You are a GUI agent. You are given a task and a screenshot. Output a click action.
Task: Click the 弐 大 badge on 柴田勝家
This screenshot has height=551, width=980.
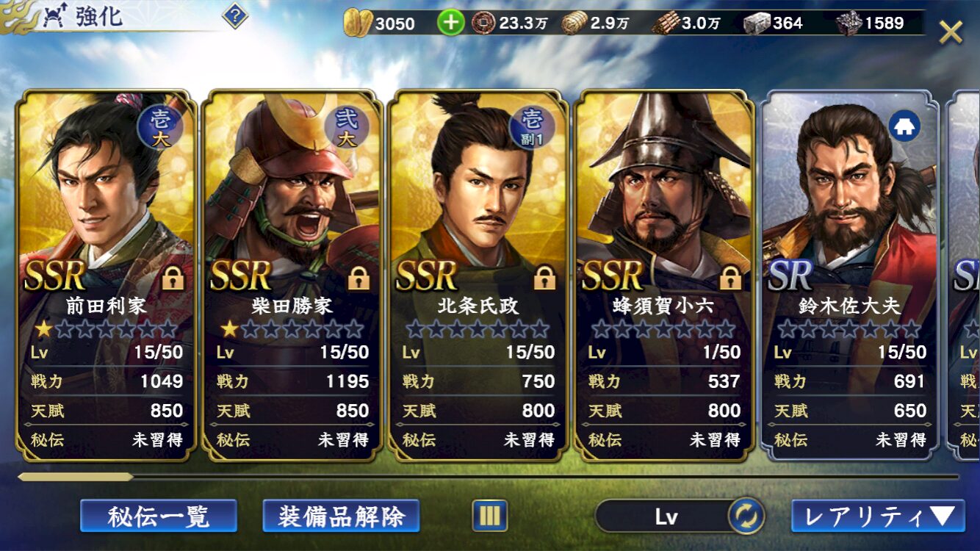tap(346, 127)
